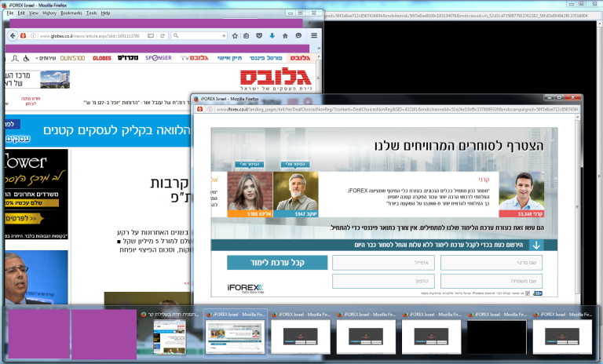
Task: Open the SPONSER link in Globes navigation
Action: 158,58
